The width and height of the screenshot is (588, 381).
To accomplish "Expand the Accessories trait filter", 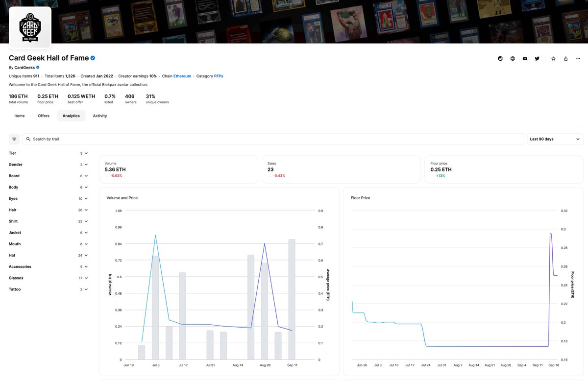I will 49,266.
